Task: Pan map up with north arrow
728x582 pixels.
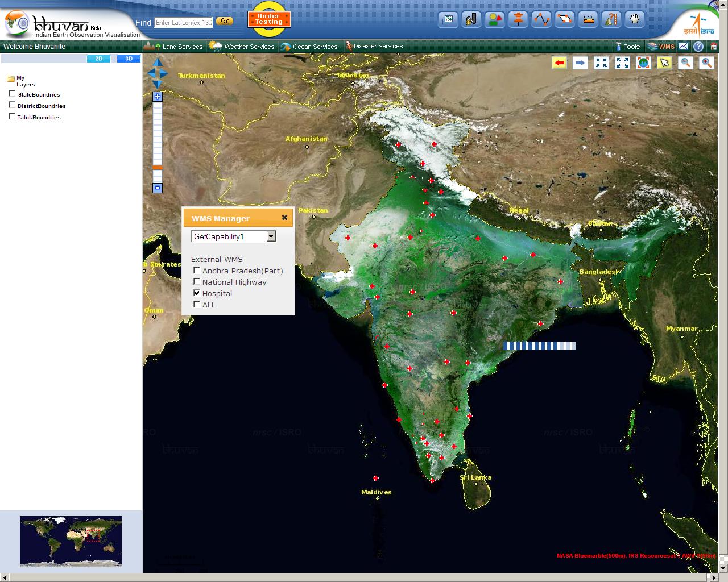Action: point(158,62)
